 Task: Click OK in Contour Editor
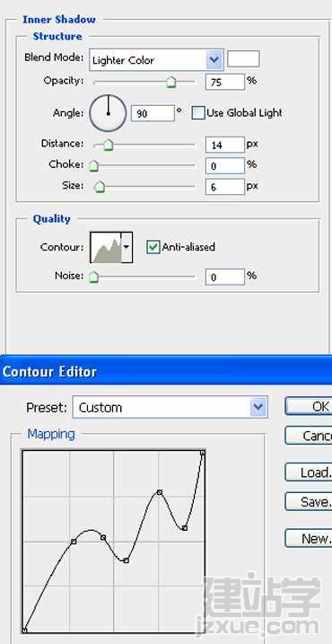coord(308,406)
